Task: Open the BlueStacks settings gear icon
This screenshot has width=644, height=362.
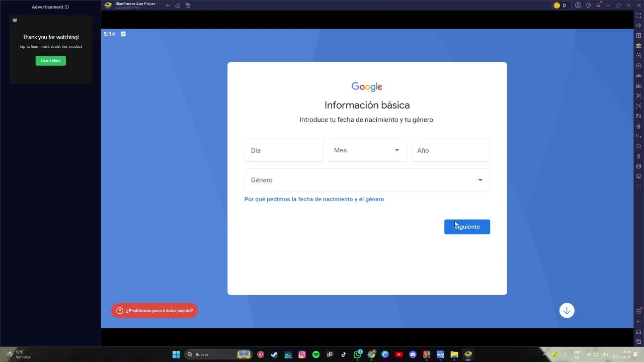Action: (638, 311)
